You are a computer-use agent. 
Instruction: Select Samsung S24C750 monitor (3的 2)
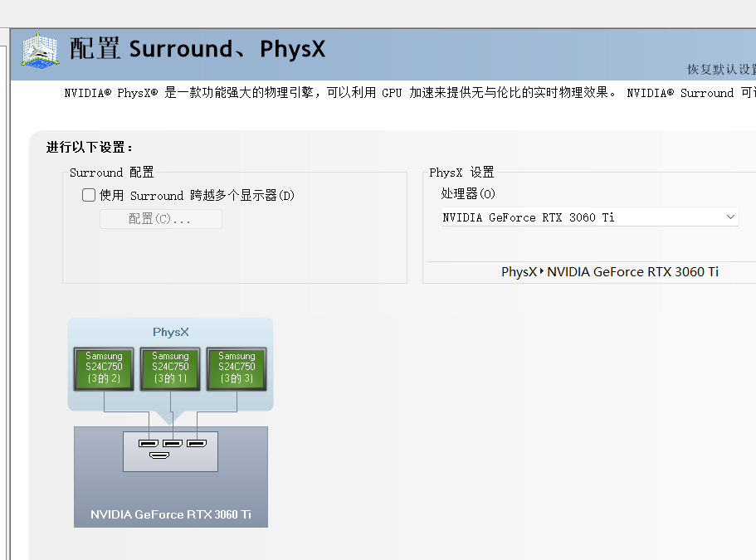point(104,368)
